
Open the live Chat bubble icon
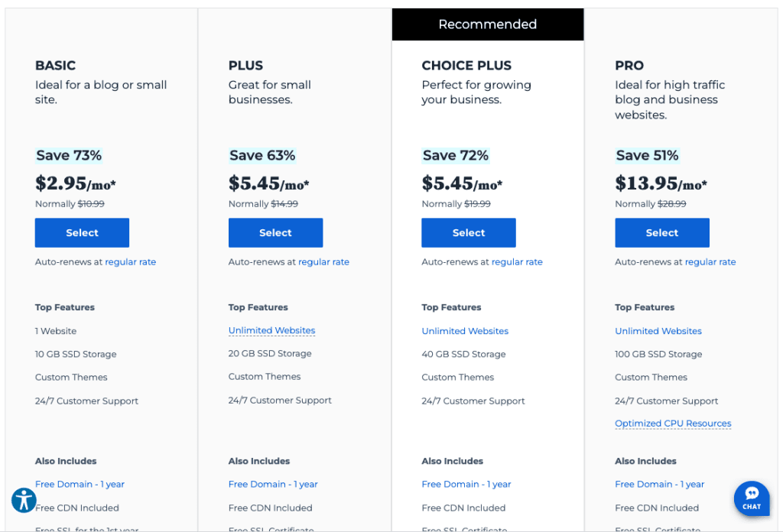[x=752, y=498]
